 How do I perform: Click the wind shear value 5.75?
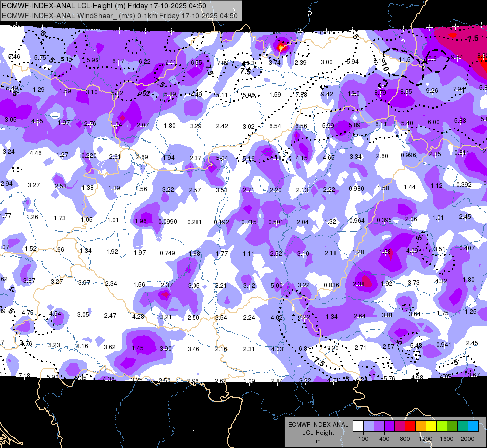coord(40,58)
